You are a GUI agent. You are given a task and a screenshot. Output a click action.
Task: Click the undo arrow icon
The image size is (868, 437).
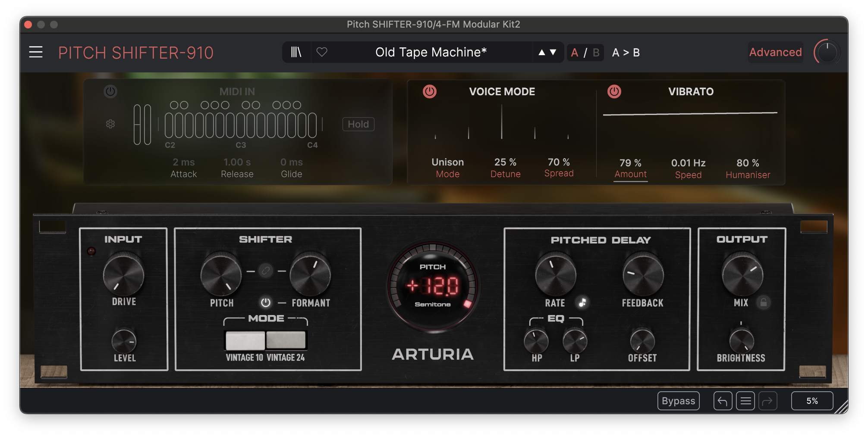pyautogui.click(x=722, y=401)
